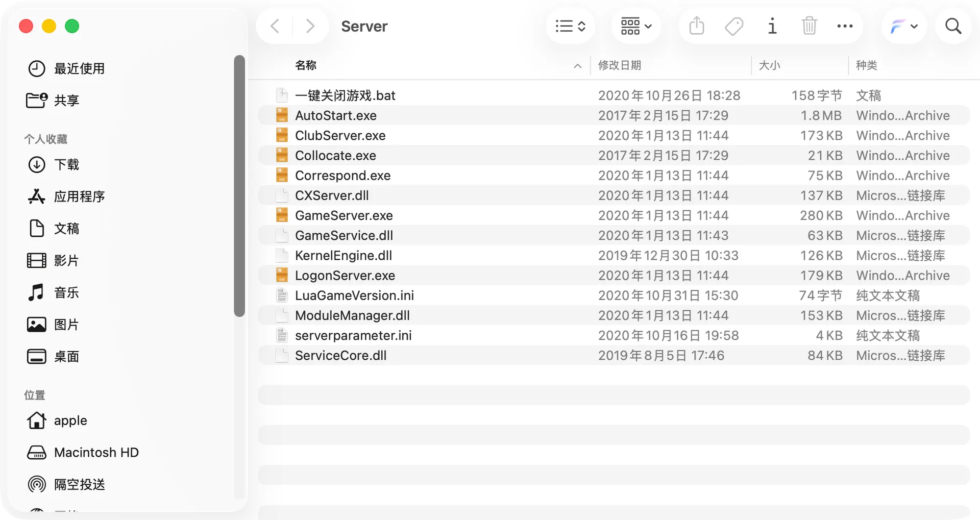
Task: Open the group-by grid dropdown
Action: 636,26
